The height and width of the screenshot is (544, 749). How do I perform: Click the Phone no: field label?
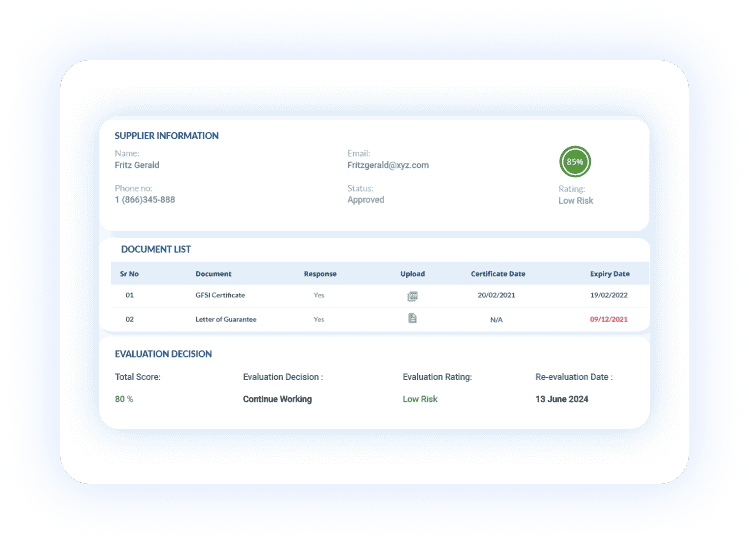coord(133,188)
